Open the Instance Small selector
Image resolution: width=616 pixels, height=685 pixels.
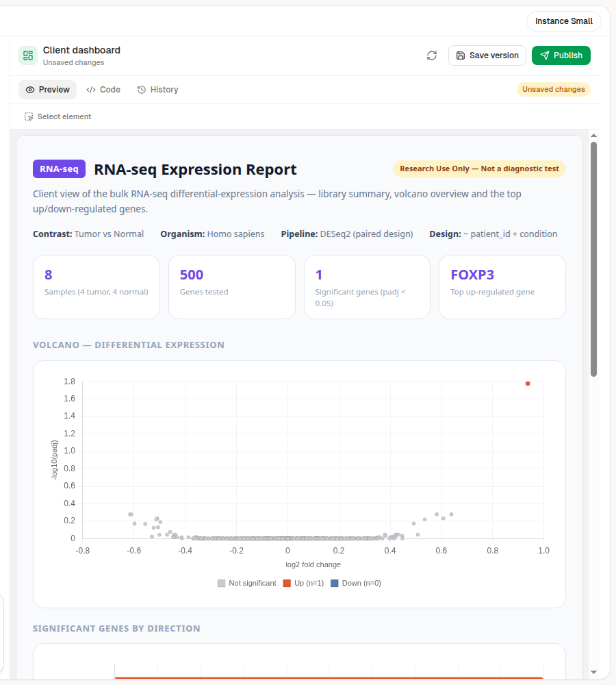point(563,21)
